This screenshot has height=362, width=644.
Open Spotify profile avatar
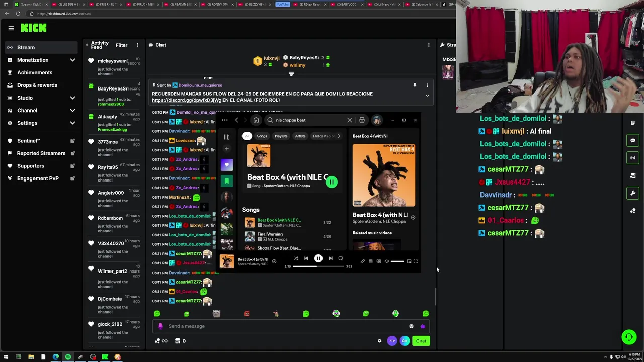[377, 120]
